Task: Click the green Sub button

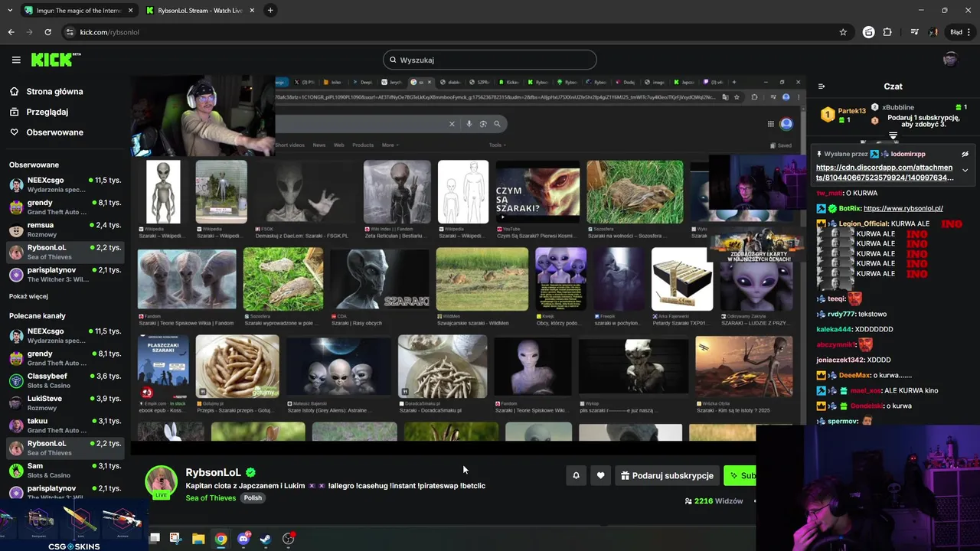Action: tap(740, 475)
